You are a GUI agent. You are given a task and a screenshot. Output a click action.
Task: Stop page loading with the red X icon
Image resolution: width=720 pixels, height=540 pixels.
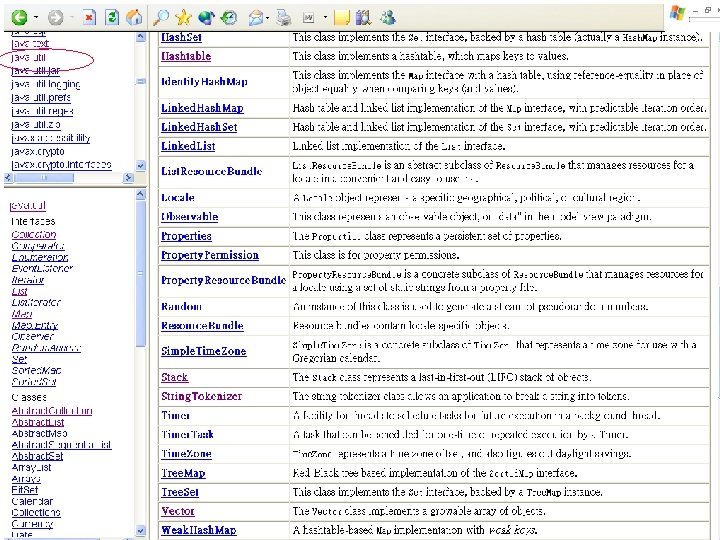[x=90, y=17]
